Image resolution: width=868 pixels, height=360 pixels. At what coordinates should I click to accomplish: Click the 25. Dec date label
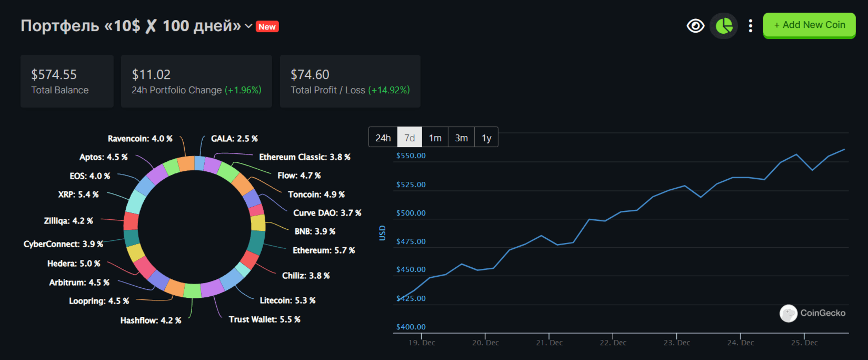804,343
